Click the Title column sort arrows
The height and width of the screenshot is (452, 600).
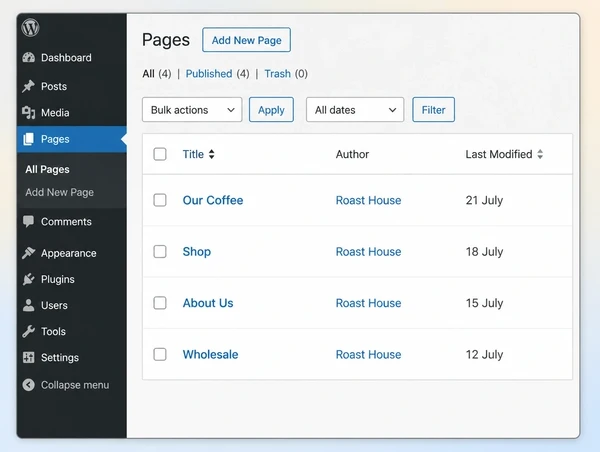[x=212, y=154]
